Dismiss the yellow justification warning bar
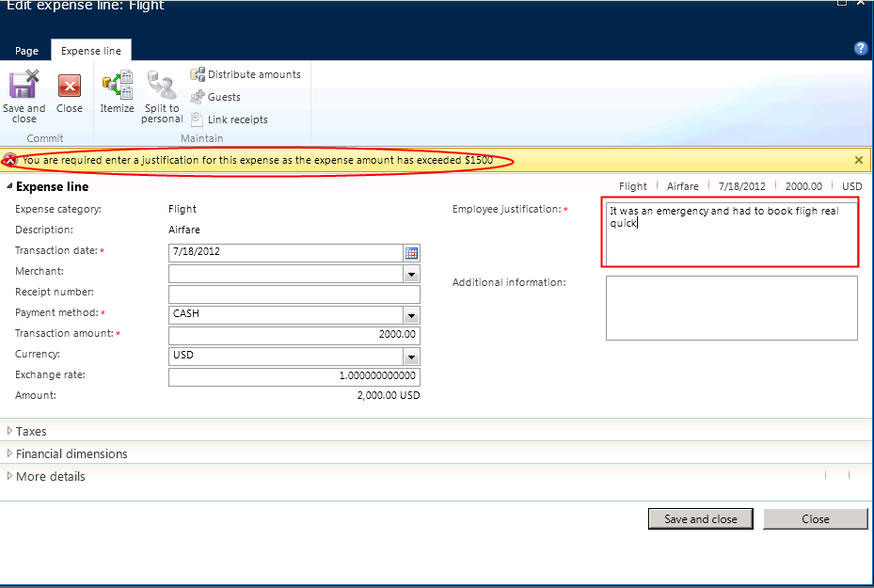Viewport: 874px width, 588px height. 858,161
